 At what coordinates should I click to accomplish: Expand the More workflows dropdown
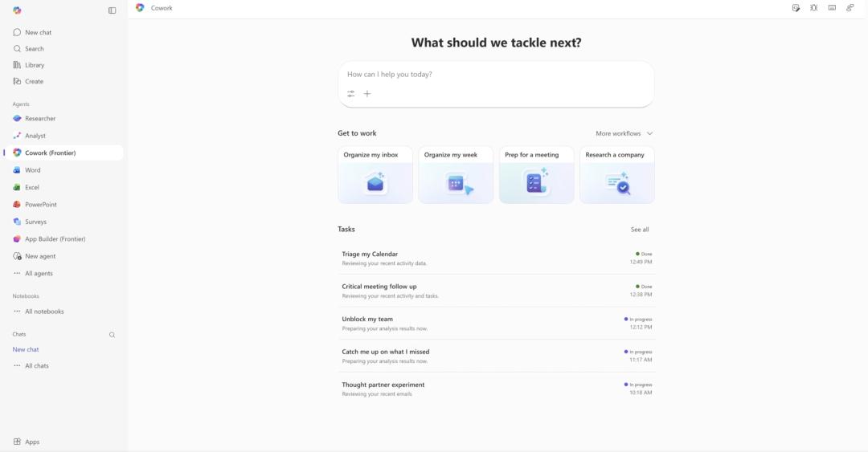[x=624, y=133]
